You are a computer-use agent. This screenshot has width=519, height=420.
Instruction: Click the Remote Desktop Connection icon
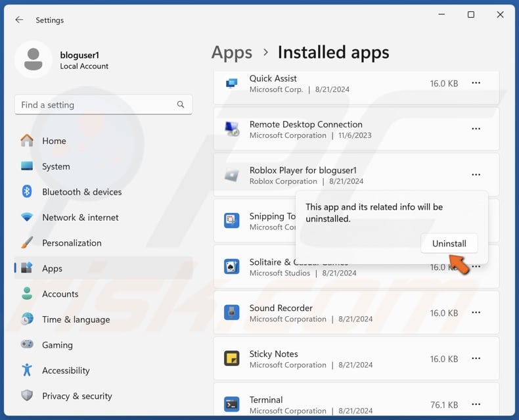coord(232,129)
